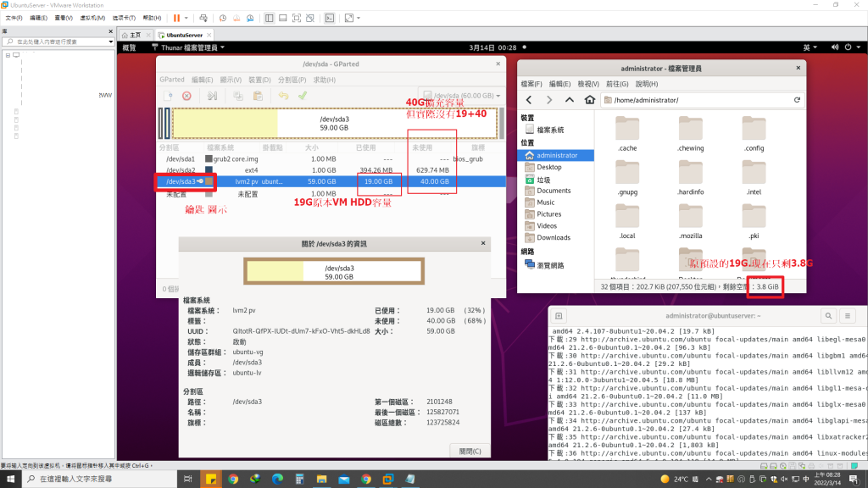Reload the file manager folder view
868x488 pixels.
click(797, 100)
